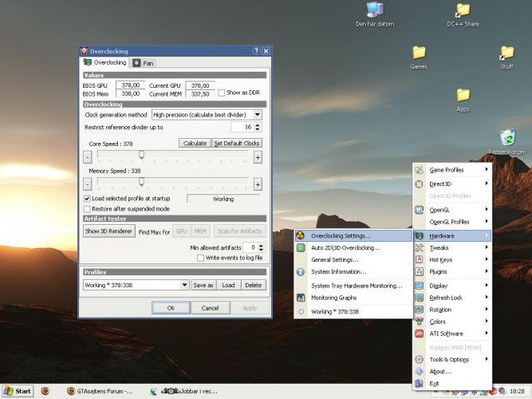Viewport: 532px width, 399px height.
Task: Expand the Profiles combo box list
Action: 184,285
